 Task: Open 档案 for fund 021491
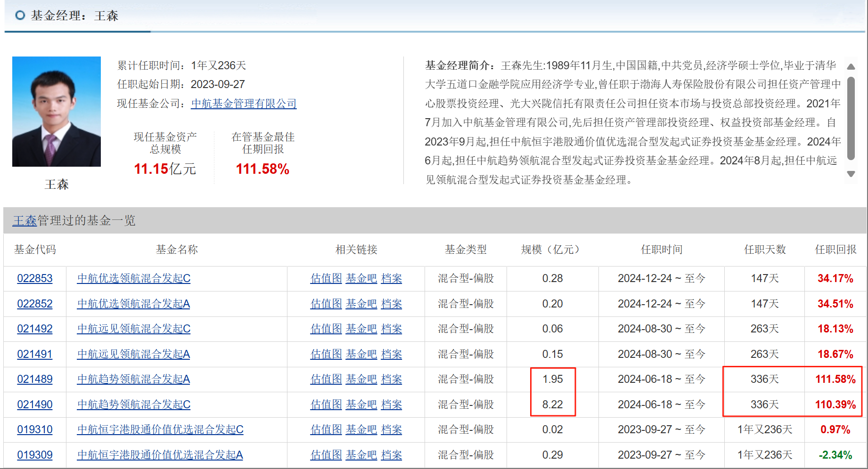point(392,354)
